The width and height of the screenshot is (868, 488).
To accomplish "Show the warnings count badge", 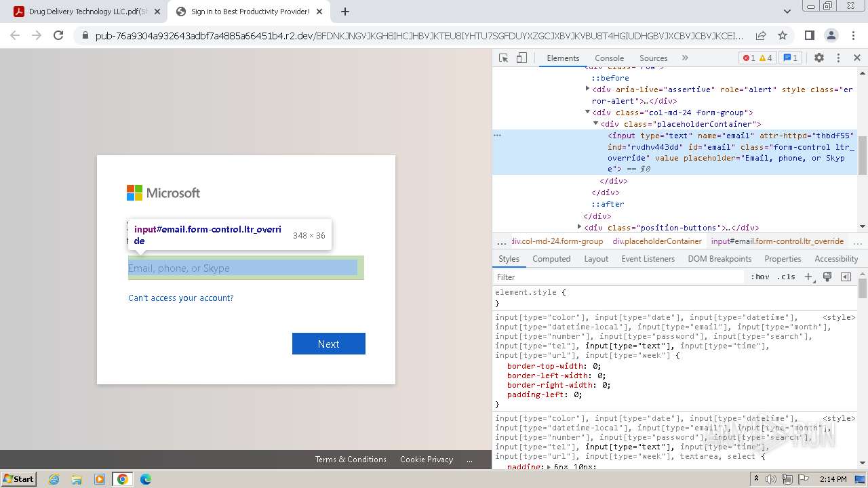I will click(x=766, y=58).
